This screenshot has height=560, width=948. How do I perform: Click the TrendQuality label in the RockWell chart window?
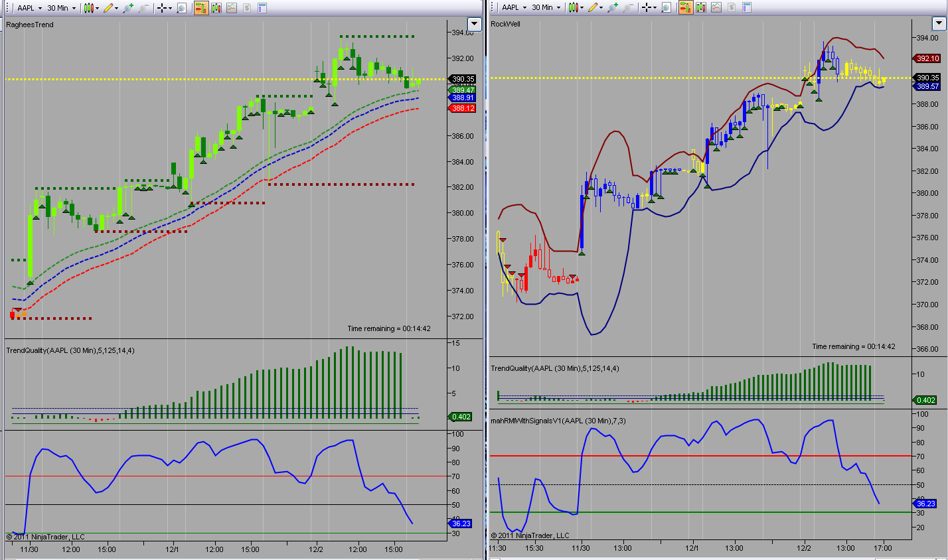[x=555, y=368]
